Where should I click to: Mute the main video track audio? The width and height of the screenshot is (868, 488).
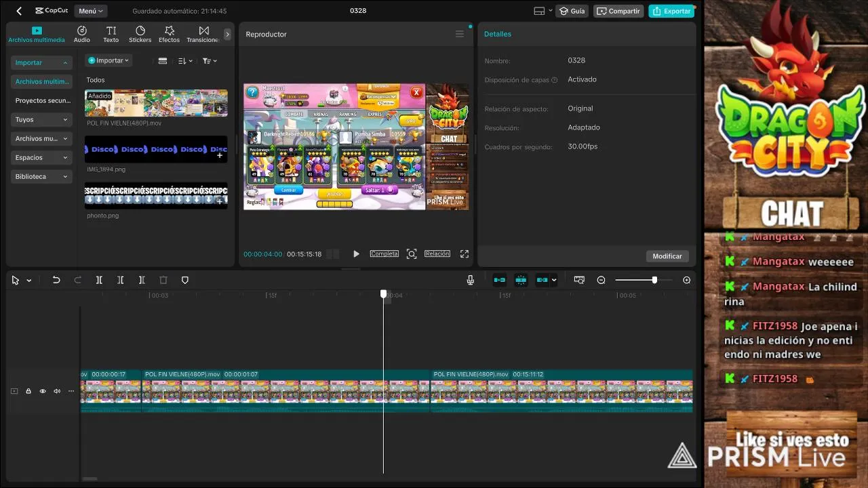point(57,391)
